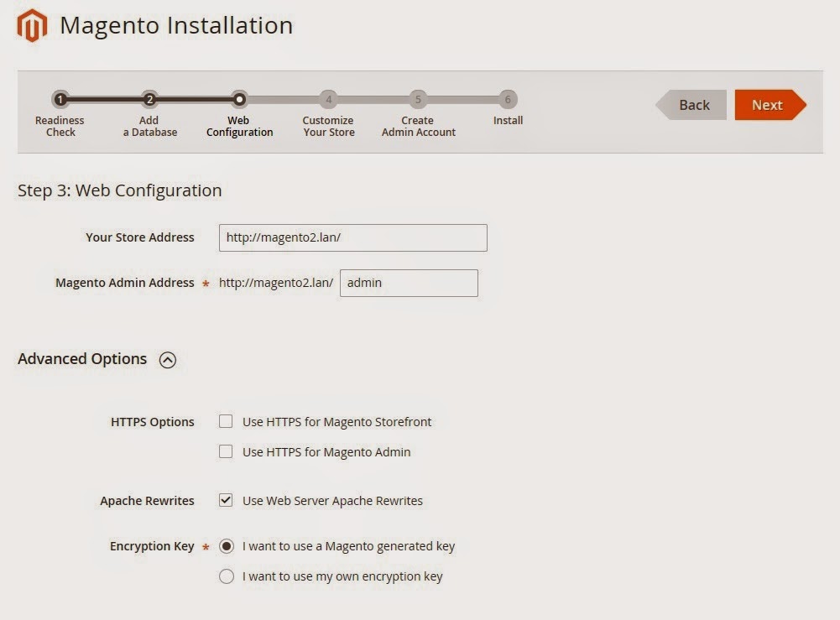Viewport: 840px width, 620px height.
Task: Click the Next button
Action: coord(770,105)
